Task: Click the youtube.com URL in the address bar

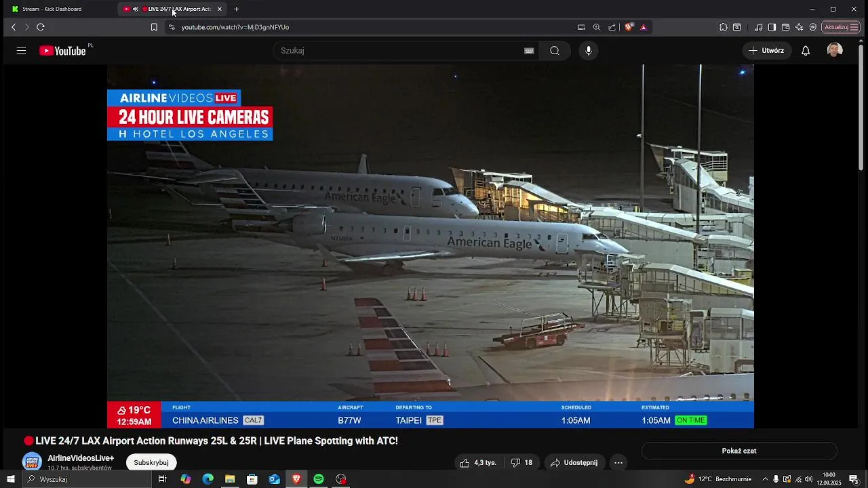Action: [x=235, y=27]
